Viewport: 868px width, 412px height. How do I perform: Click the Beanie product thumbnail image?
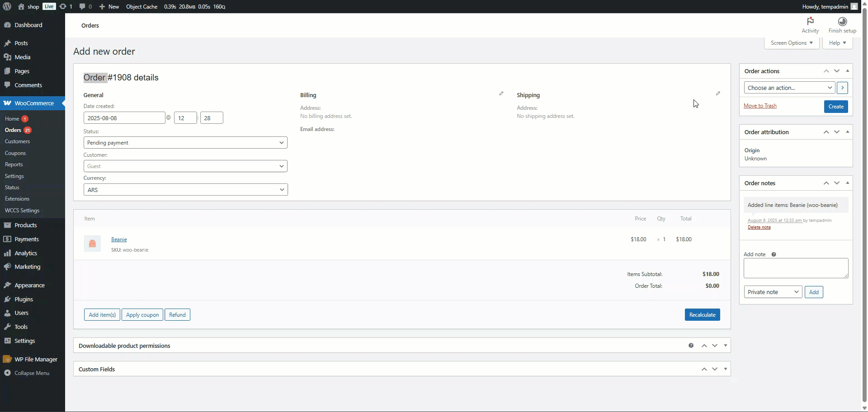pos(92,243)
